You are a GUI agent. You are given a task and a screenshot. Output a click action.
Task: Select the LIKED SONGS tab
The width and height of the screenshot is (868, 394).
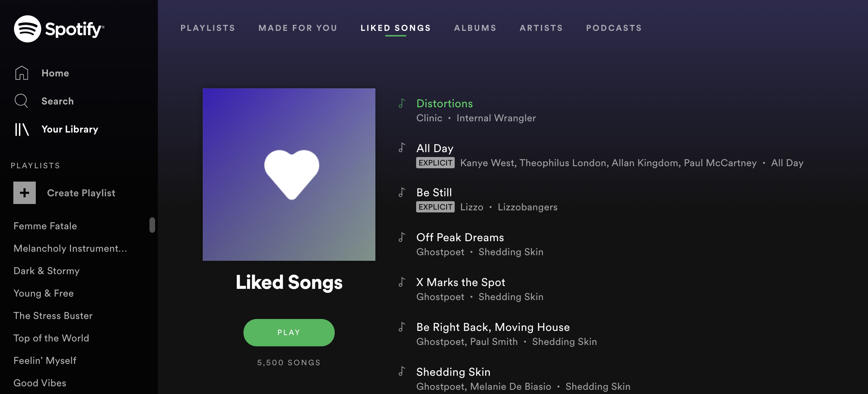pos(396,27)
